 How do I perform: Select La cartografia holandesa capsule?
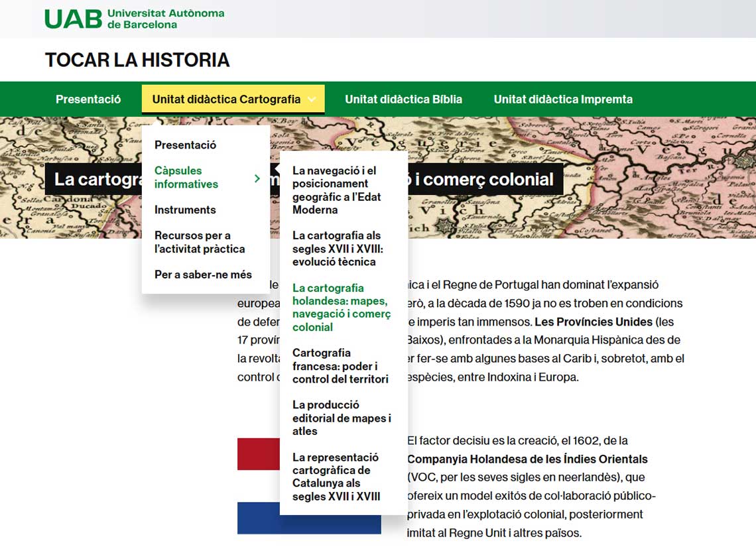pyautogui.click(x=342, y=308)
